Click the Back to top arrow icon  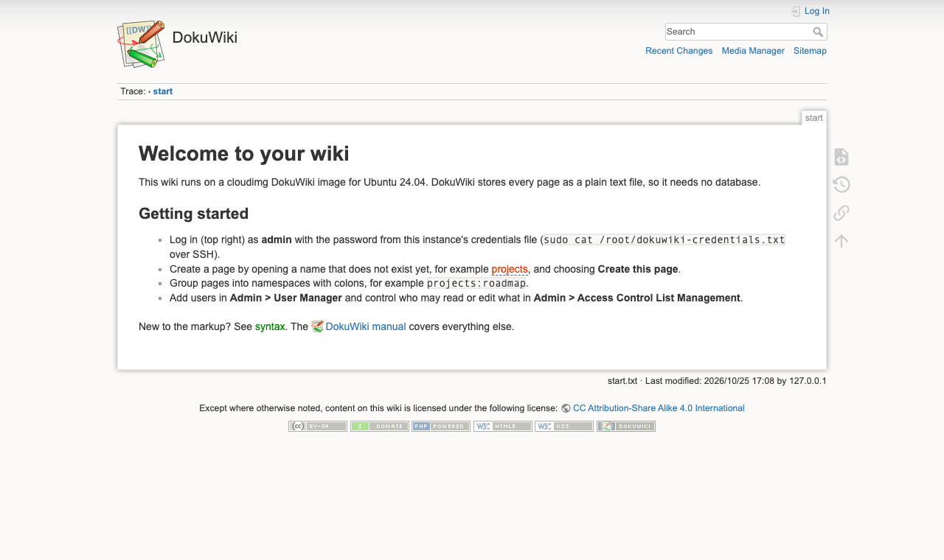[841, 241]
